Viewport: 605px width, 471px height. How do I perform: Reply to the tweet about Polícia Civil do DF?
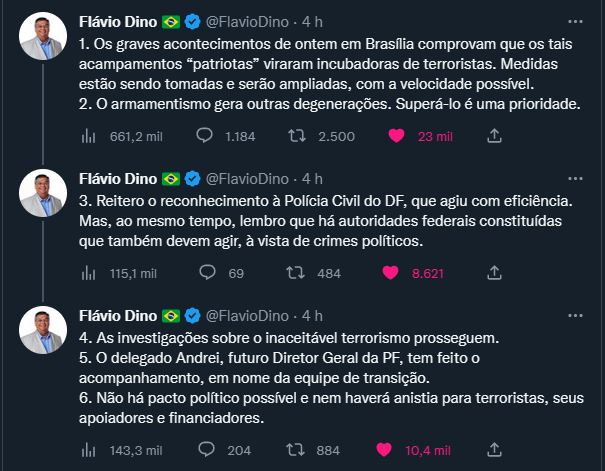pos(206,271)
